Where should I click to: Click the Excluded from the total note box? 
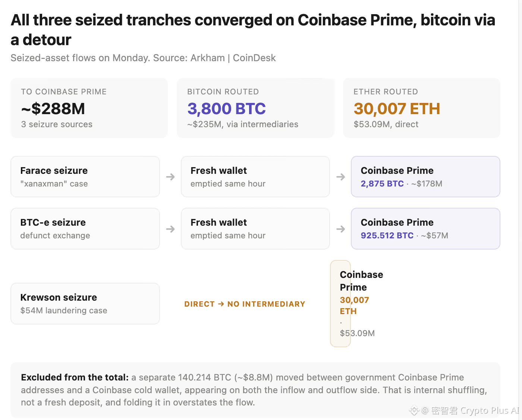[x=255, y=390]
